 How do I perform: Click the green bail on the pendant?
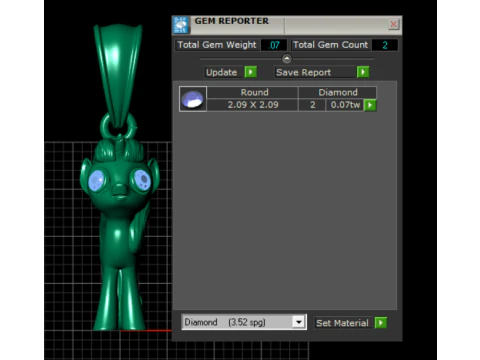tap(118, 75)
